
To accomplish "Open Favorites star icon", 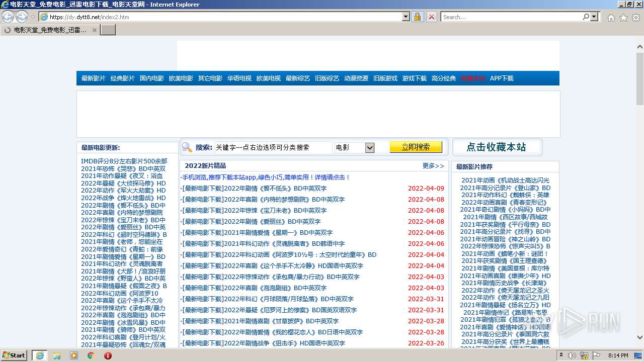I will click(623, 18).
